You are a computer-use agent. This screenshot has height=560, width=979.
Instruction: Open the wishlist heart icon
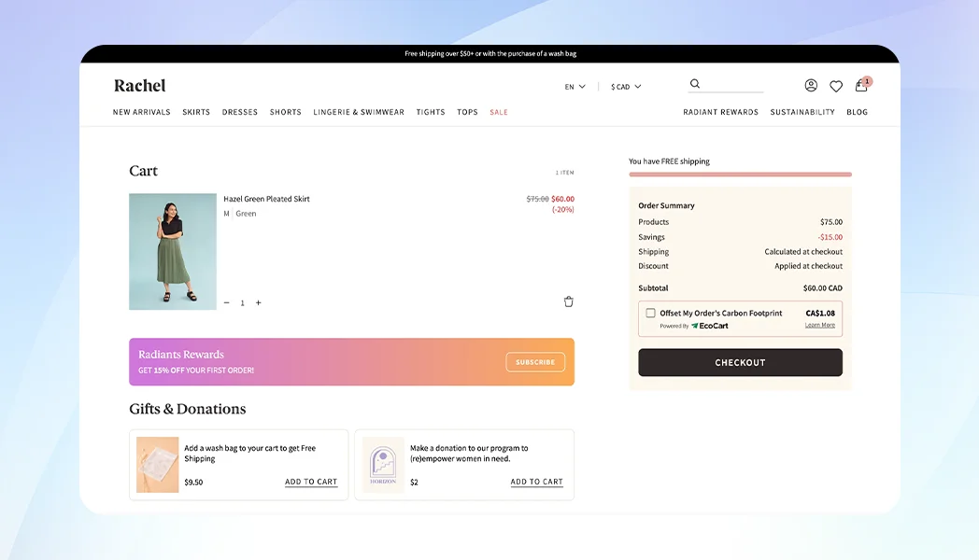click(x=836, y=86)
